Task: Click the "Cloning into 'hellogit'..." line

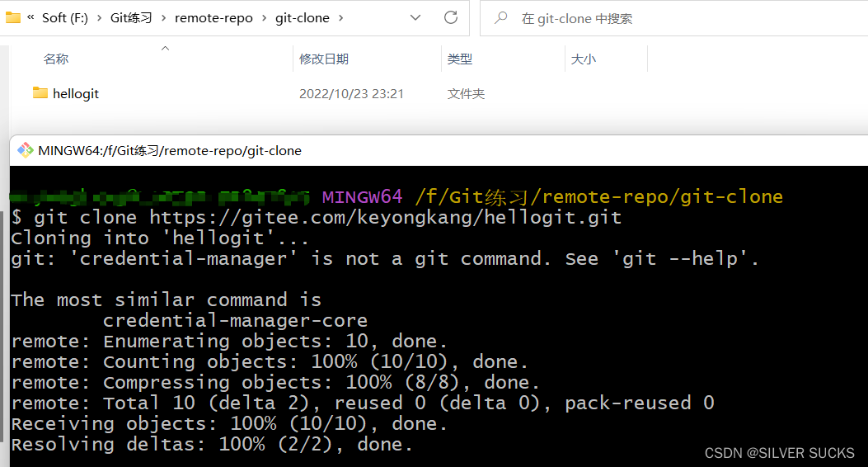Action: pyautogui.click(x=160, y=238)
